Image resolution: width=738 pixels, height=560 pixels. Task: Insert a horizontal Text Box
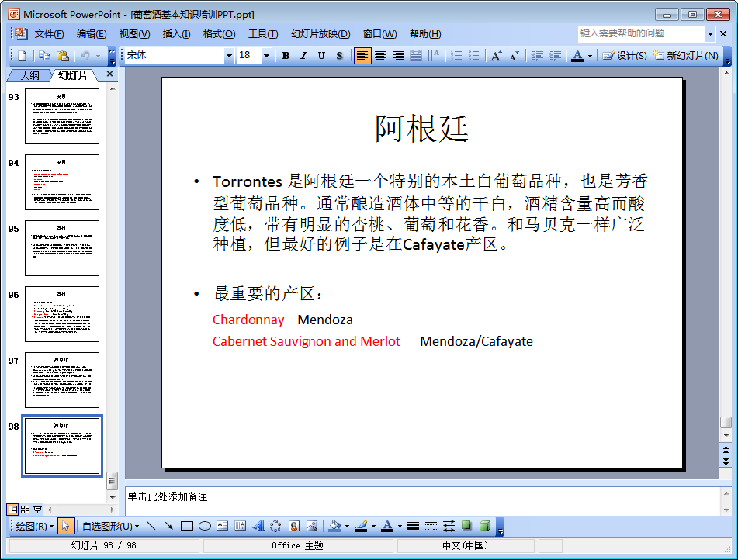click(x=223, y=526)
